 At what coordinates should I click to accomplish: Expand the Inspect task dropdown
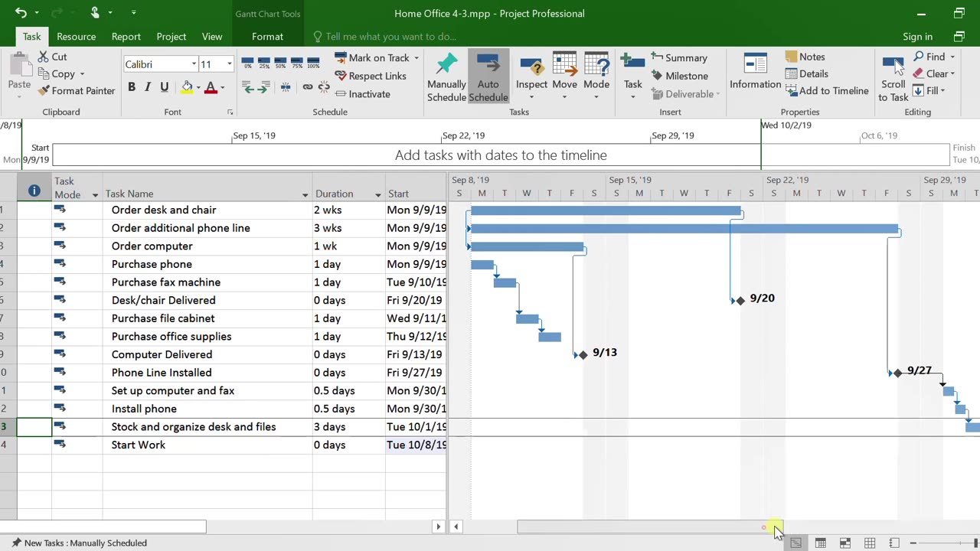[x=531, y=97]
